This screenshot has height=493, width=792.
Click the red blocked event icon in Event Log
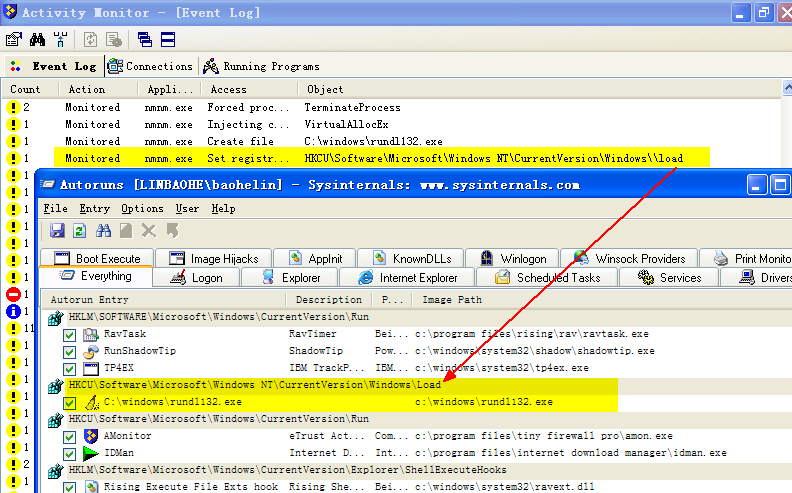(x=13, y=294)
